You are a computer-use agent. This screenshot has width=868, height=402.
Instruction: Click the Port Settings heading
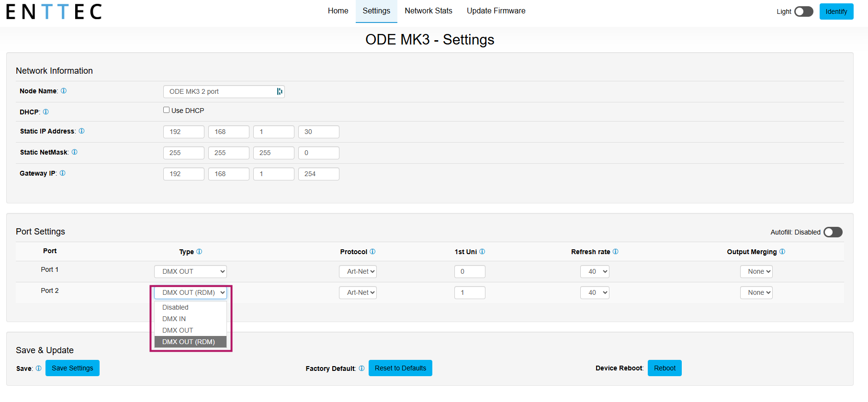pos(40,232)
